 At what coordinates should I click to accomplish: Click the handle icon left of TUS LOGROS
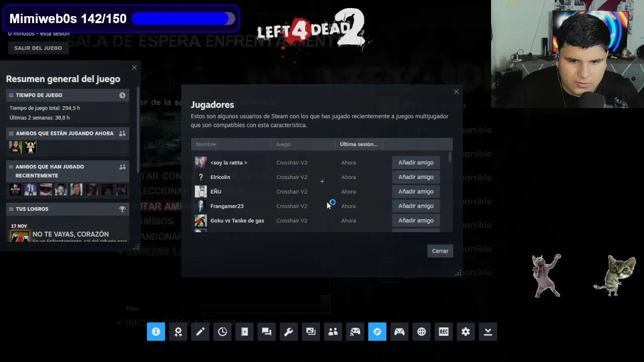[11, 209]
